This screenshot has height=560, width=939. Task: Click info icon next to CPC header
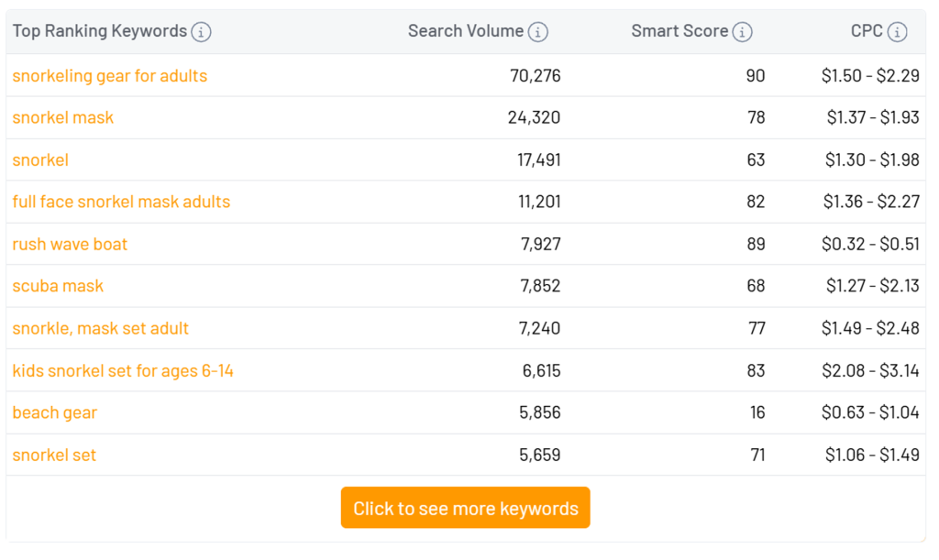pos(898,32)
